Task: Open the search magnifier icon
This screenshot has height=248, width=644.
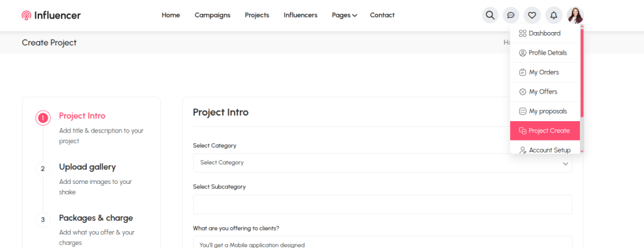Action: (x=490, y=15)
